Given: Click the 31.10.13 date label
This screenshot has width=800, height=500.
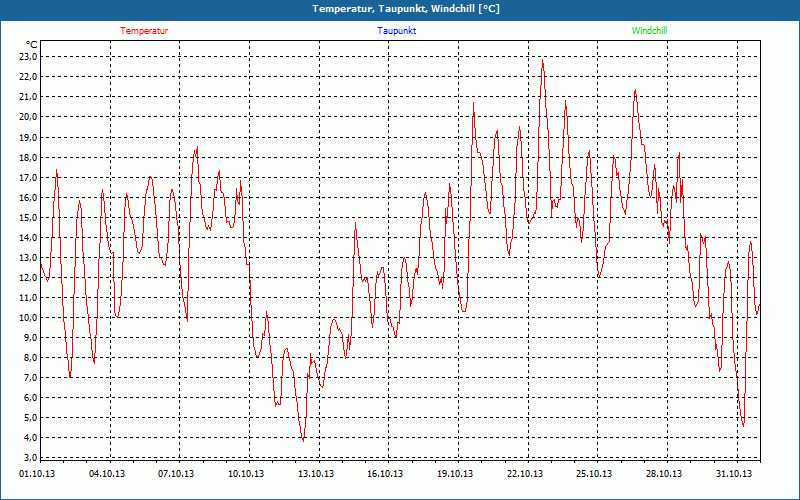Looking at the screenshot, I should (x=734, y=474).
